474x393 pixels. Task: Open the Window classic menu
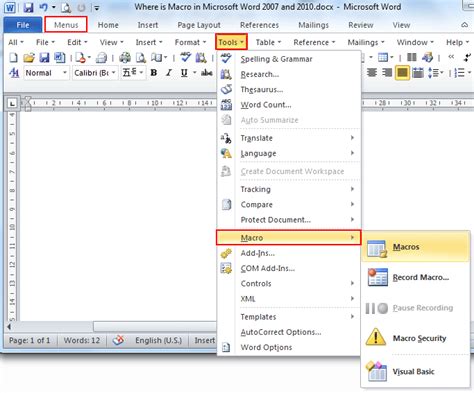tap(415, 42)
